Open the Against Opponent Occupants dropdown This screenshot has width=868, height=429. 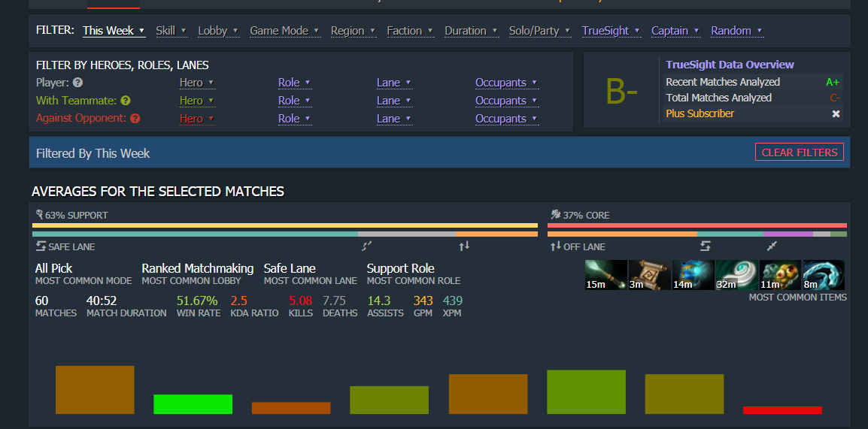(x=506, y=119)
